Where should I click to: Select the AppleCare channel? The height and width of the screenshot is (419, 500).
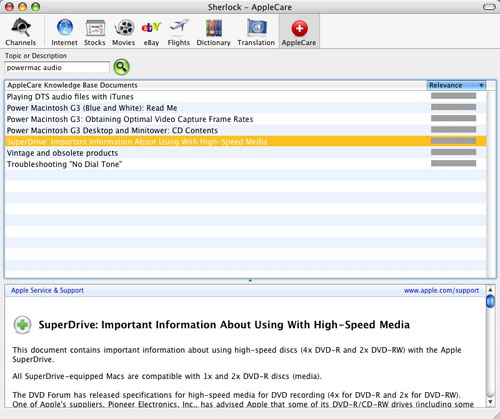pos(299,32)
